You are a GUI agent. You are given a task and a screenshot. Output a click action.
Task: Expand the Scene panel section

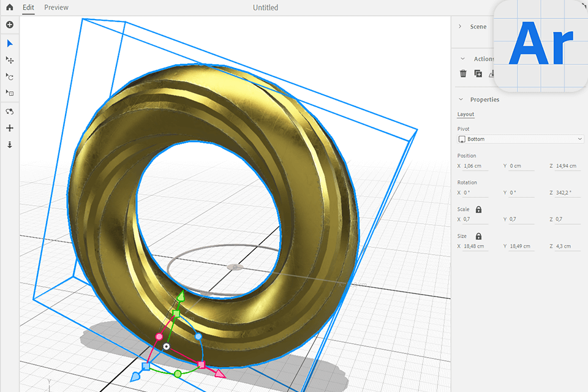coord(461,27)
